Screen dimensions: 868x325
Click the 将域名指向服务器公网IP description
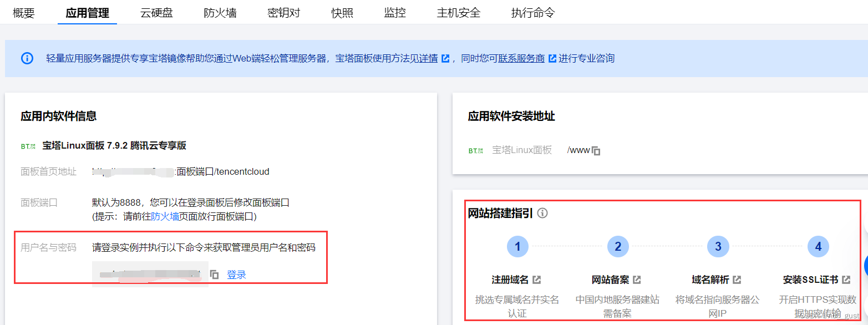point(717,306)
